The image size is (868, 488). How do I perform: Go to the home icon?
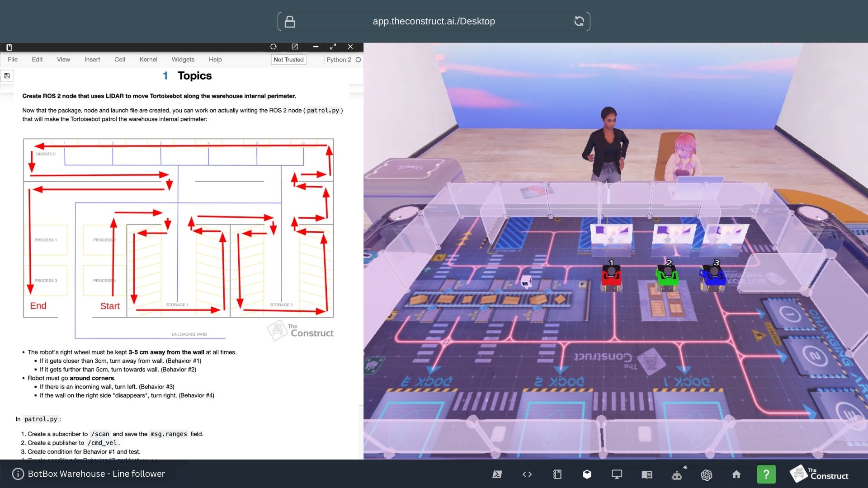coord(736,474)
